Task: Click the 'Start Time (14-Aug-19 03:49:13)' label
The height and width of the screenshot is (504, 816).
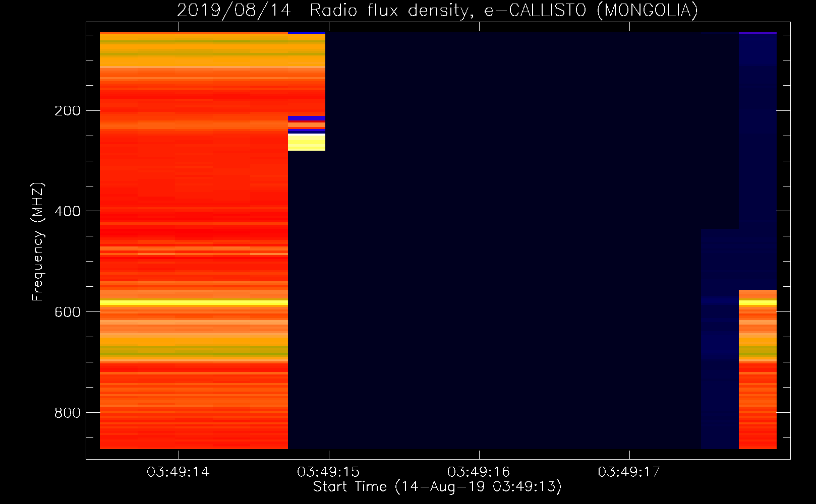Action: (x=437, y=487)
